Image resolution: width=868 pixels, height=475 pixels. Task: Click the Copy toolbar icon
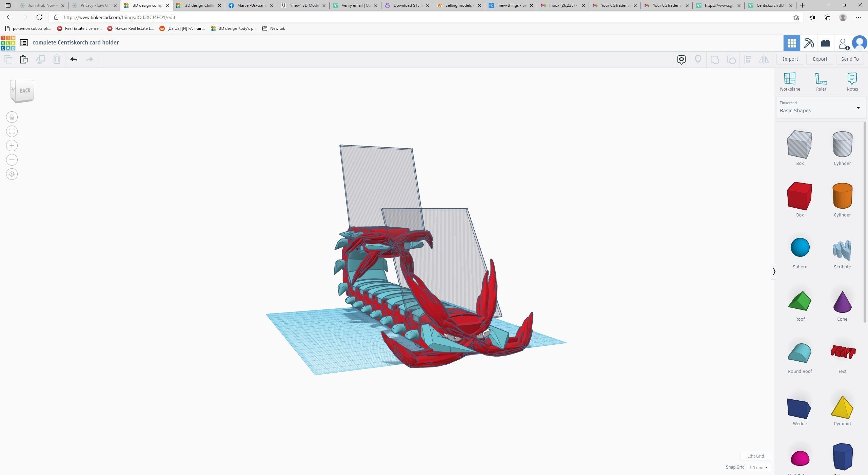[x=8, y=60]
